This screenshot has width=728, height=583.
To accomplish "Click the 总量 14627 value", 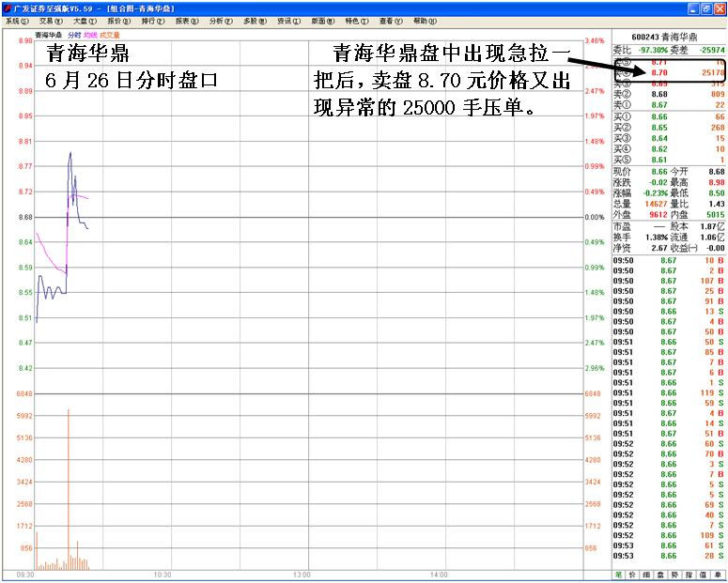I will 656,204.
